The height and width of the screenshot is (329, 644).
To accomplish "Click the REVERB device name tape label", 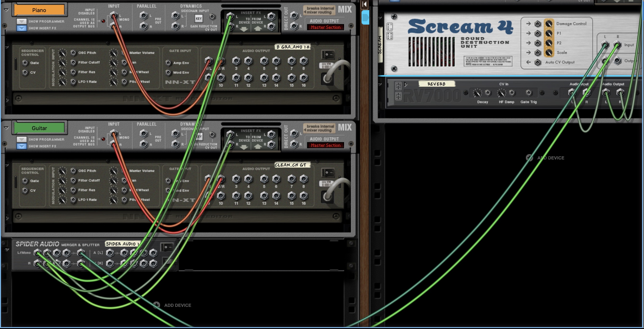I will 436,84.
